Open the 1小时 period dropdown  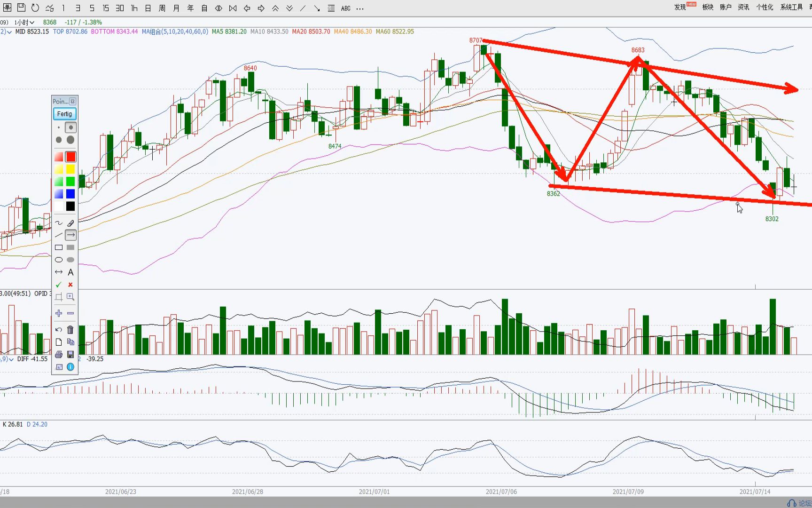24,22
